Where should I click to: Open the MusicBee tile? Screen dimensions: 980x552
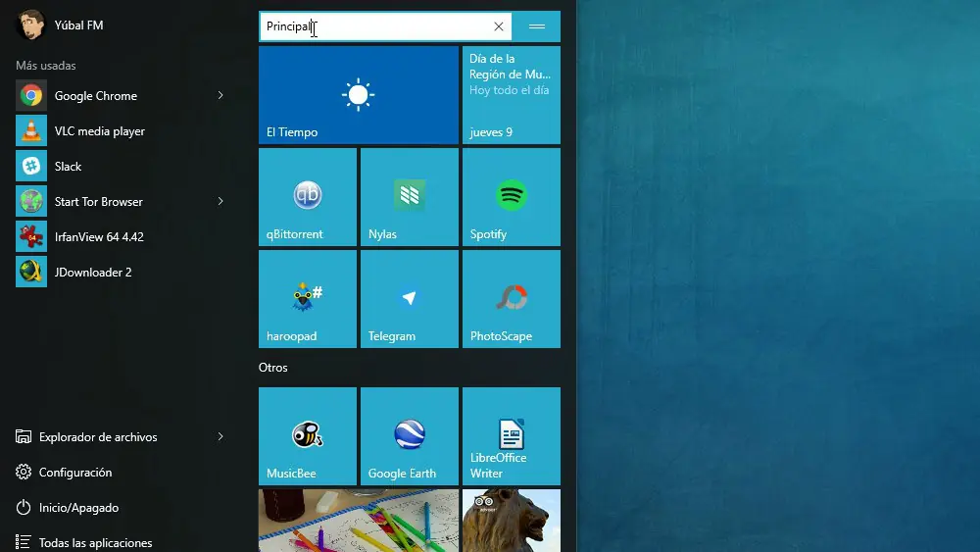tap(308, 436)
